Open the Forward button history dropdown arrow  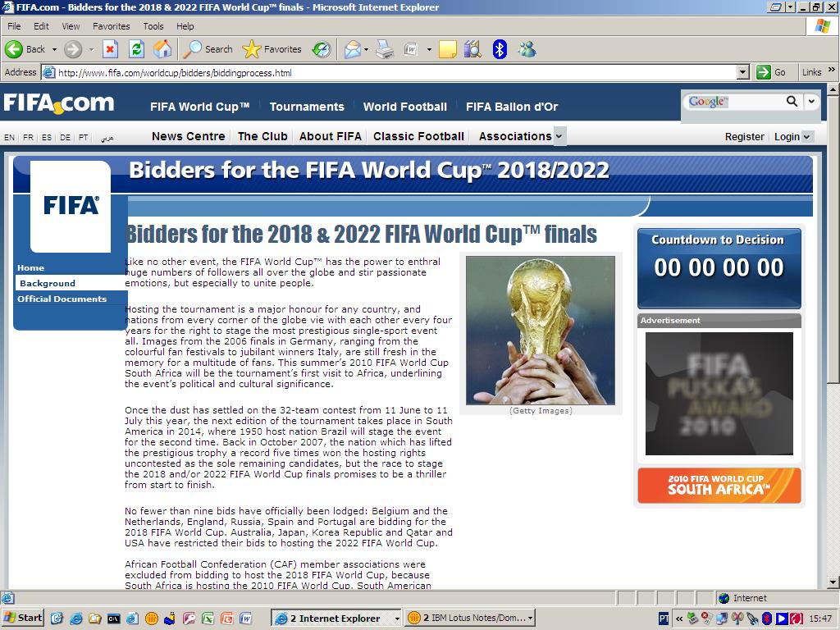[91, 49]
